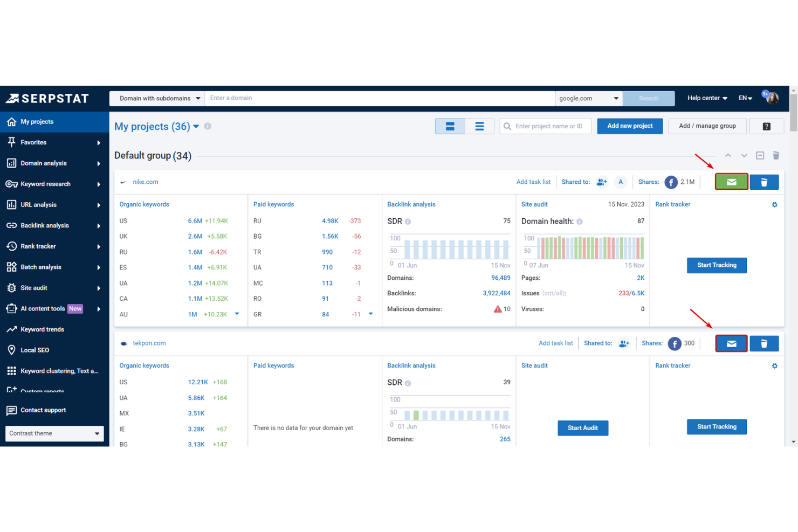The image size is (798, 532).
Task: Click Start Audit for tekpon.com
Action: (x=583, y=428)
